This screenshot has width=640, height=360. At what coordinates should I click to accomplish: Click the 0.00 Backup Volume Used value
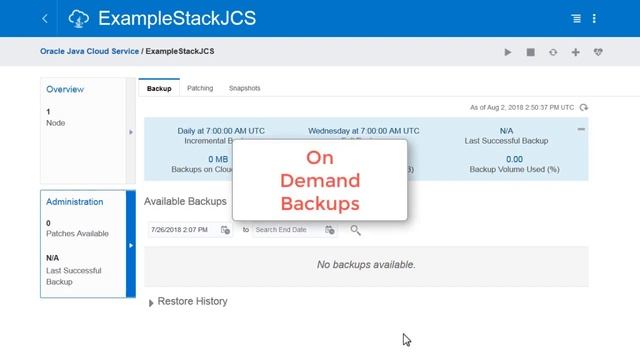[x=514, y=159]
